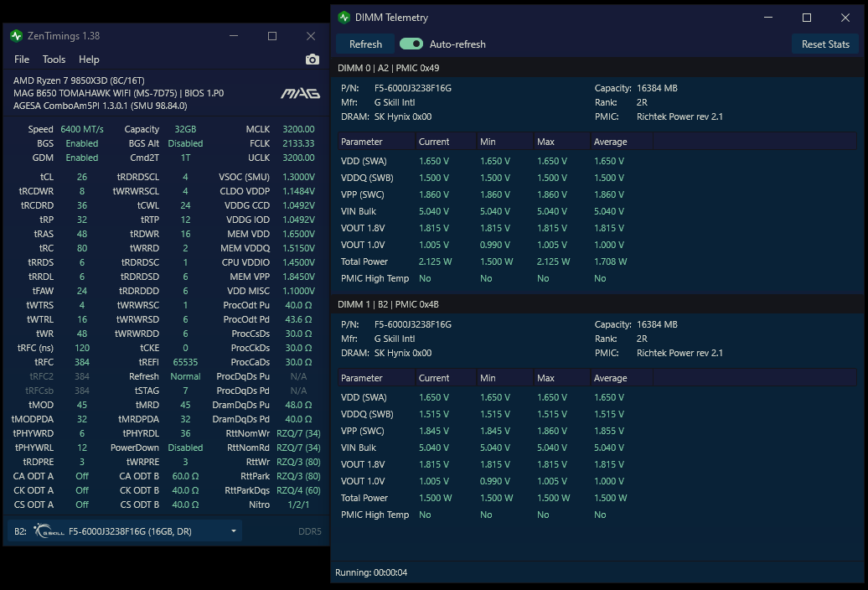
Task: Click the tCL value 26
Action: (x=82, y=177)
